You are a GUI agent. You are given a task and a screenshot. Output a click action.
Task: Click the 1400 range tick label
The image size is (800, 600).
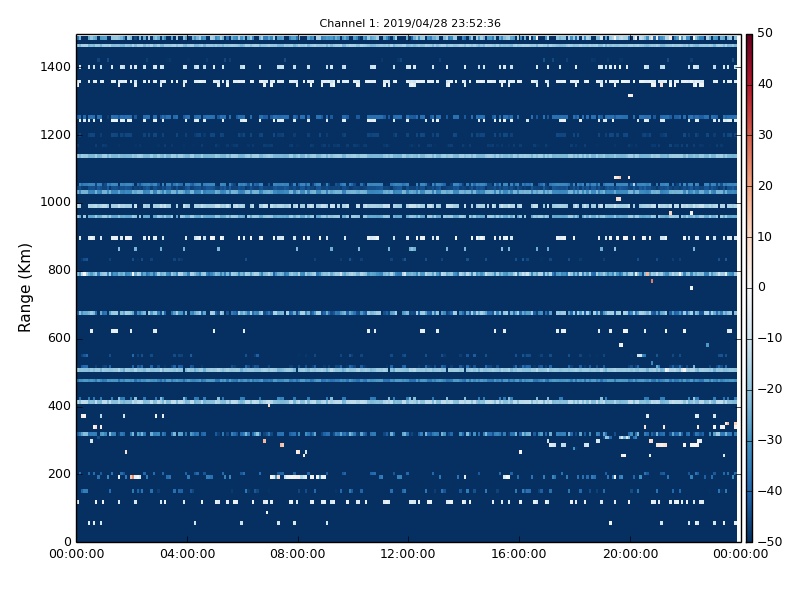tap(56, 67)
